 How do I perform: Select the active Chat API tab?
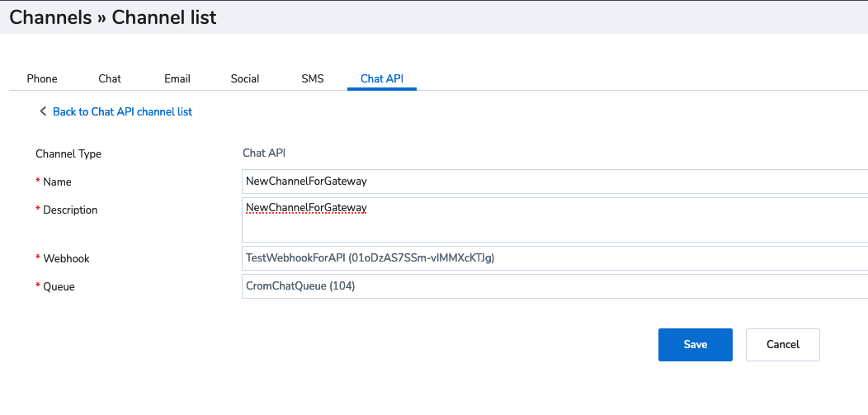[x=382, y=78]
